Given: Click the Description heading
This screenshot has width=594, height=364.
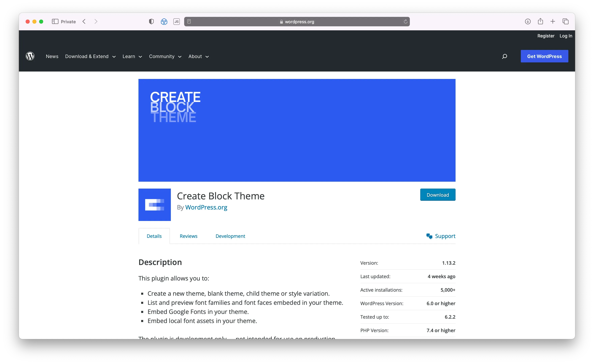Looking at the screenshot, I should coord(160,262).
